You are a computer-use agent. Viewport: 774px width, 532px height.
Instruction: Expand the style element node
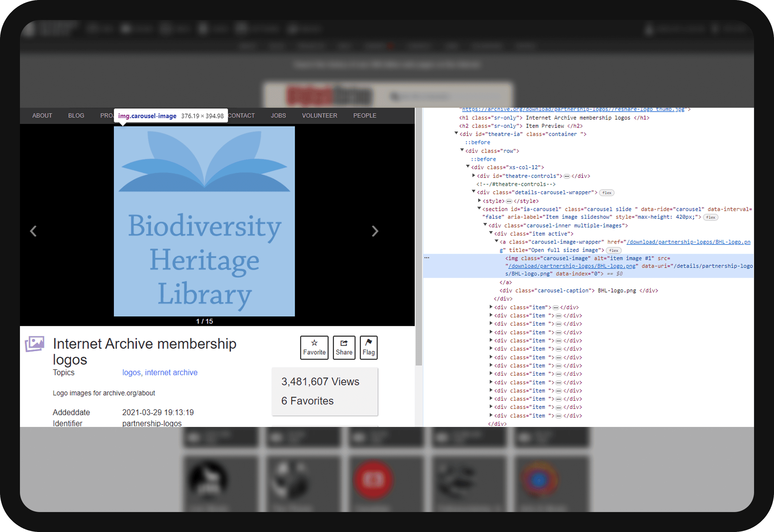[x=479, y=200]
